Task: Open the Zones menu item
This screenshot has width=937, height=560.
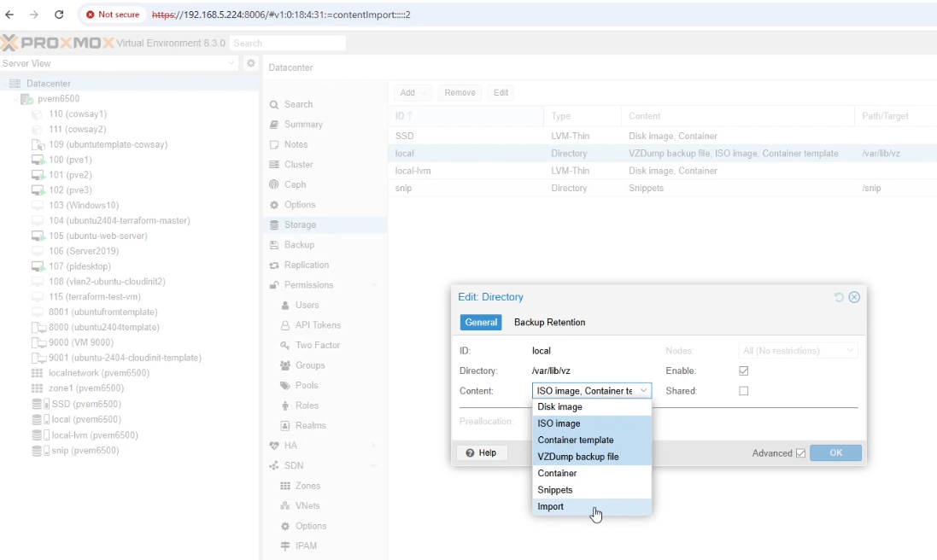Action: point(307,486)
